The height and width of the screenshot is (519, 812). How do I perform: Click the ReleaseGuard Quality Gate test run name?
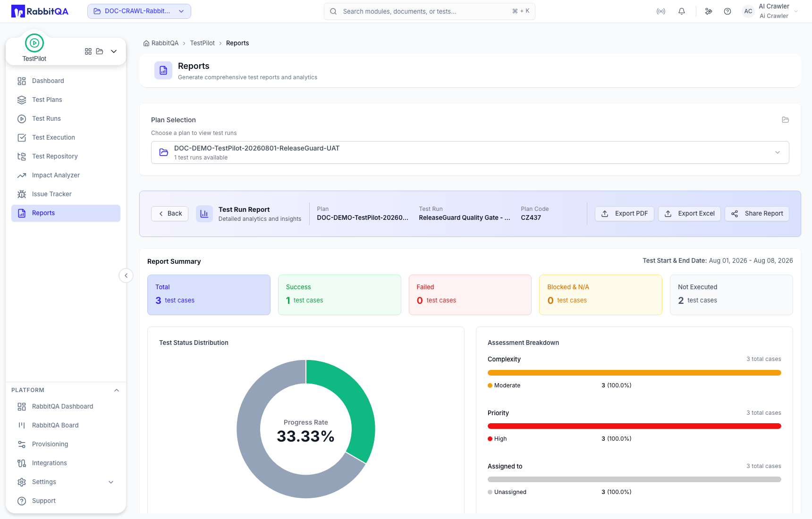point(465,218)
